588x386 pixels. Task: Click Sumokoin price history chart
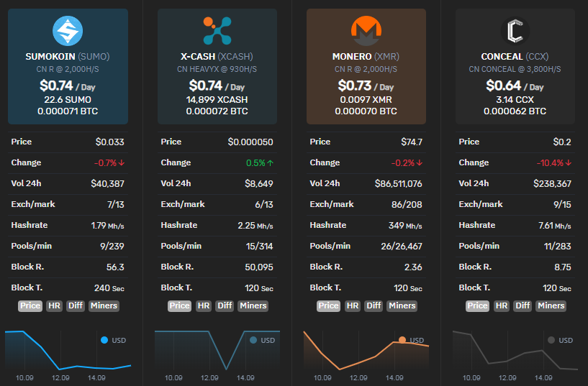pyautogui.click(x=68, y=351)
